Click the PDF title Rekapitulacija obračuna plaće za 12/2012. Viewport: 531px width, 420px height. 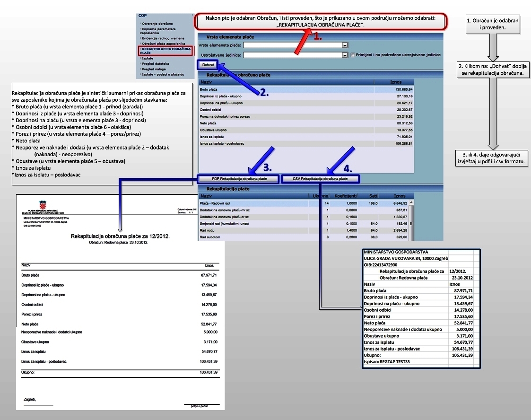point(120,236)
